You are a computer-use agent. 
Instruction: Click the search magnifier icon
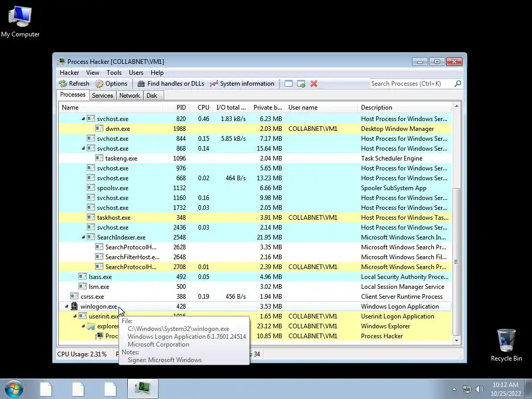pos(458,83)
